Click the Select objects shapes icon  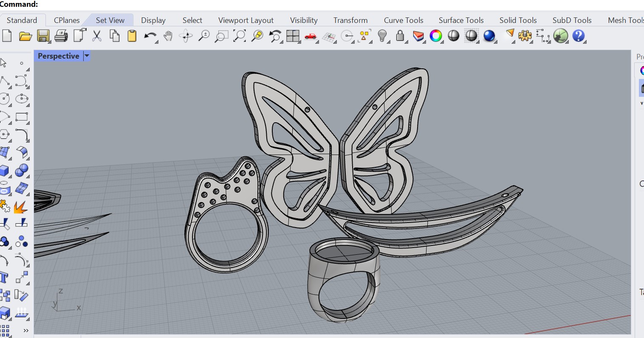tap(364, 36)
